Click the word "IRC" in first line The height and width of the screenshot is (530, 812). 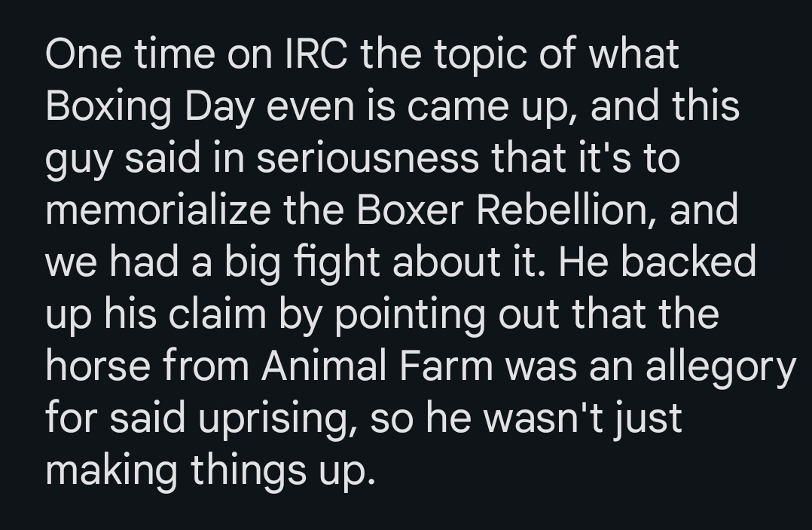pyautogui.click(x=316, y=54)
